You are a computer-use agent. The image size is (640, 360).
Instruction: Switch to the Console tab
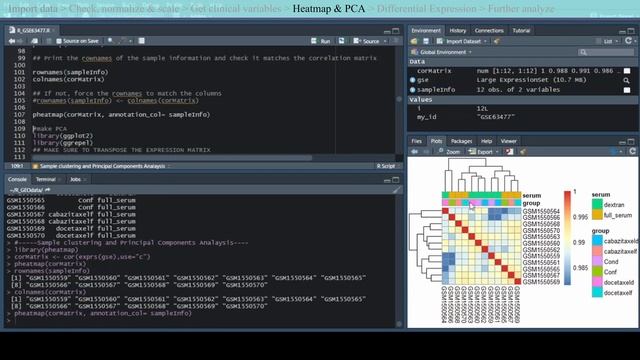coord(17,179)
